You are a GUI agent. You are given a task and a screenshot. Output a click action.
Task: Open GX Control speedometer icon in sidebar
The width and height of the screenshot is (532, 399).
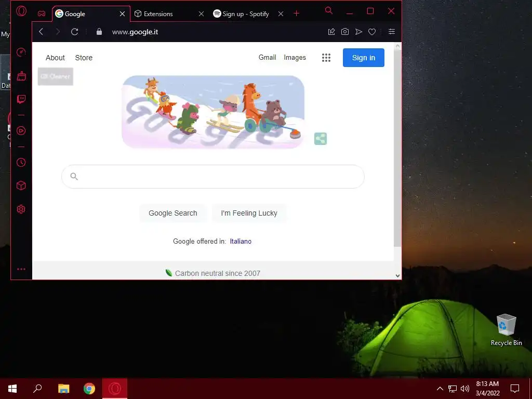21,52
